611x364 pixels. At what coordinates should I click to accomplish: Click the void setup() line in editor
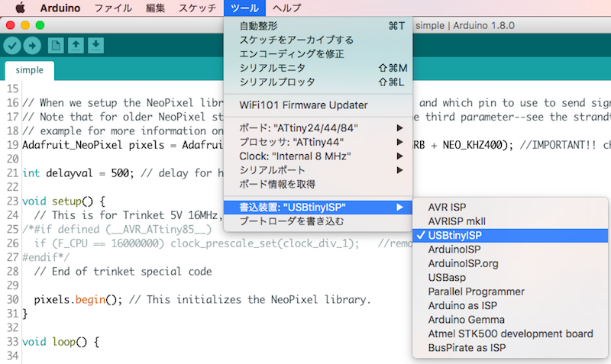[64, 201]
